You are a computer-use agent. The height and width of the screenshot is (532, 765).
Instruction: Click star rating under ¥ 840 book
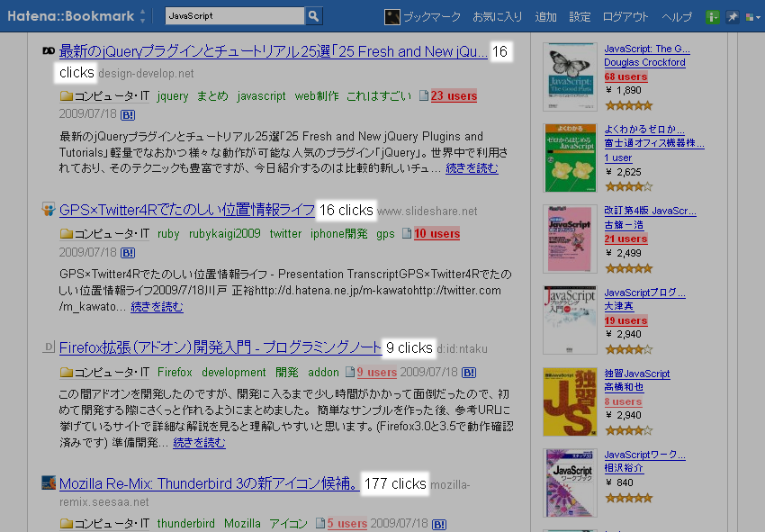pyautogui.click(x=628, y=498)
